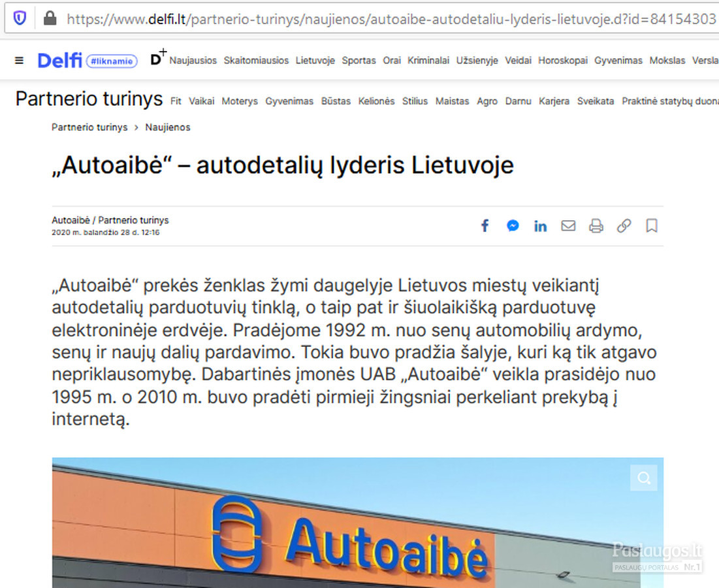Viewport: 719px width, 588px height.
Task: Select the Maistas subcategory
Action: (x=452, y=101)
